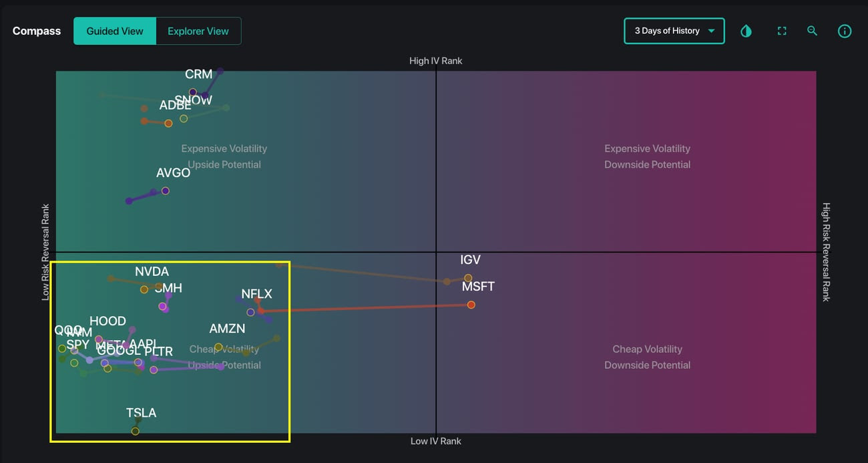This screenshot has height=463, width=868.
Task: Click the color theme droplet icon
Action: 746,31
